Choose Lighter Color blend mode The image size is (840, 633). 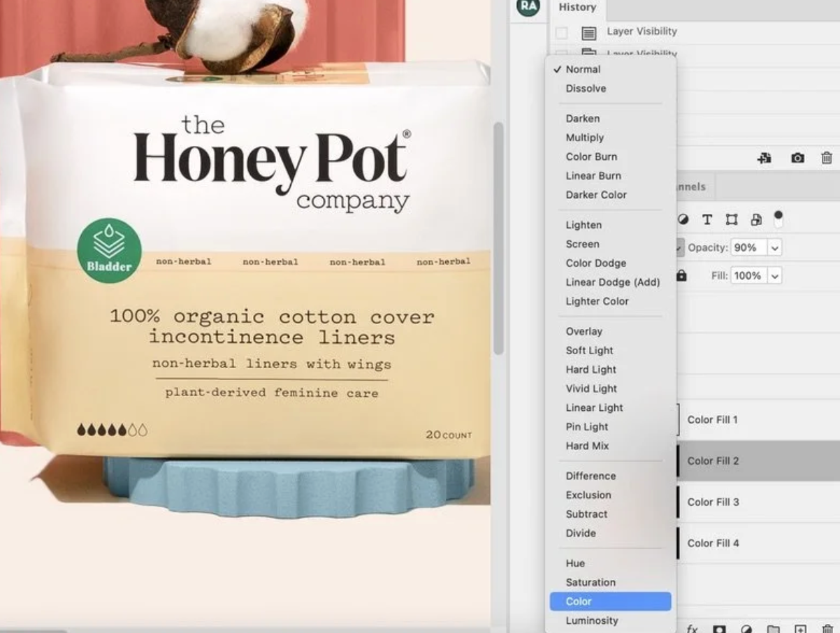click(610, 301)
